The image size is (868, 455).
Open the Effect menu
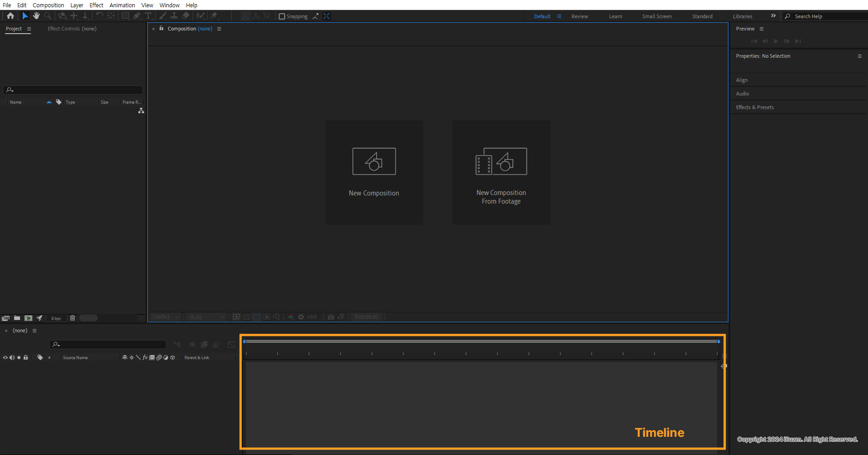click(x=96, y=5)
